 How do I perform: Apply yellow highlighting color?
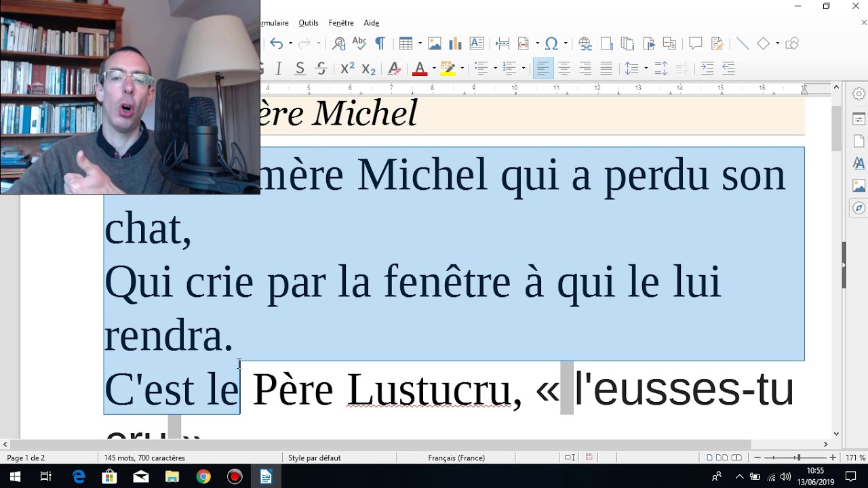point(448,68)
